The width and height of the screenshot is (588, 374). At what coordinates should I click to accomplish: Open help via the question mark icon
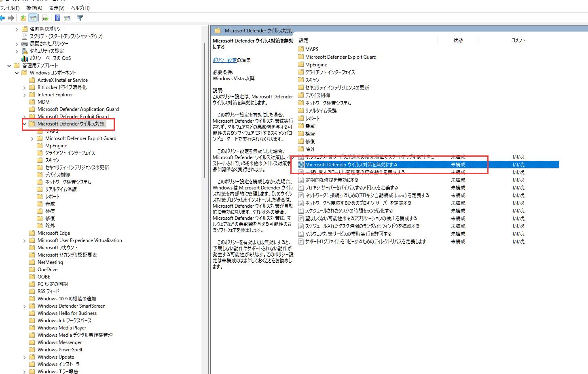57,18
